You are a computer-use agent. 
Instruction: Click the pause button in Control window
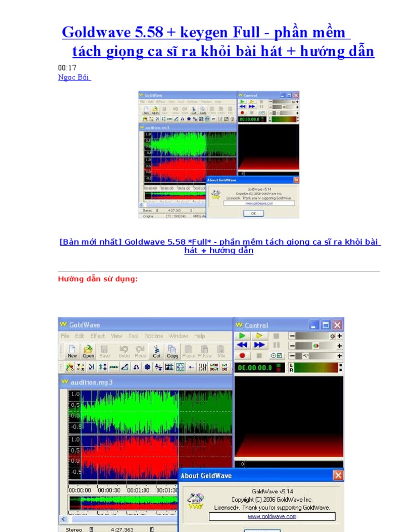pos(276,345)
